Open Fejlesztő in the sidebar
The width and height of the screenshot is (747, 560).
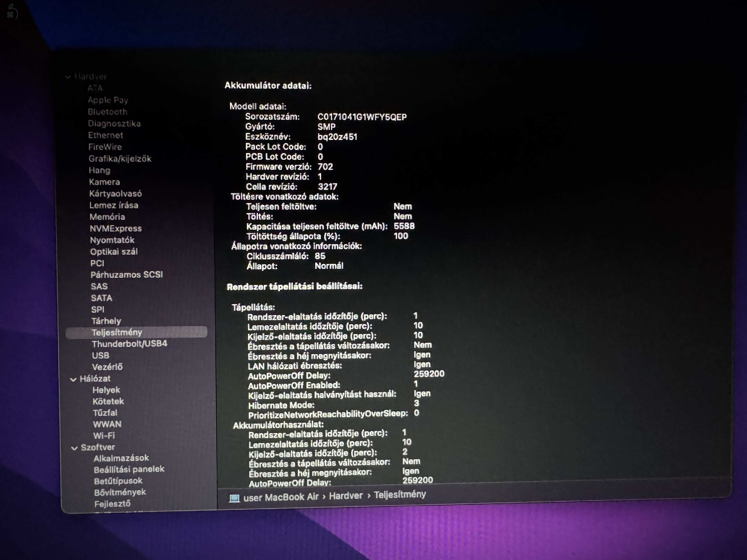(x=112, y=504)
